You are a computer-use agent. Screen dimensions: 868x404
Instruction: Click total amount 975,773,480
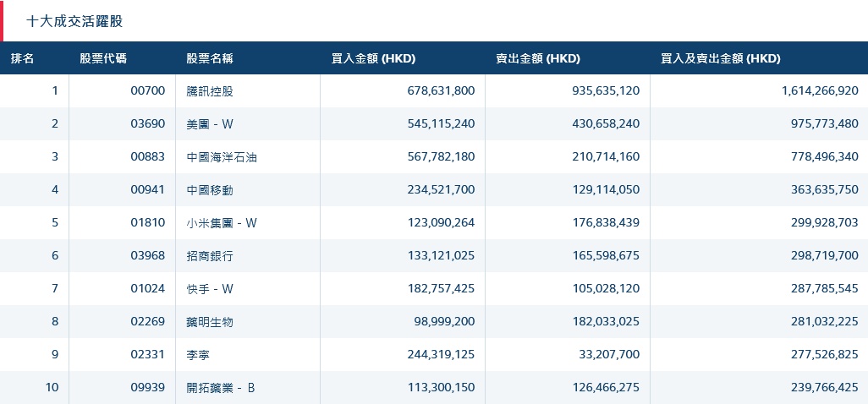[x=825, y=123]
